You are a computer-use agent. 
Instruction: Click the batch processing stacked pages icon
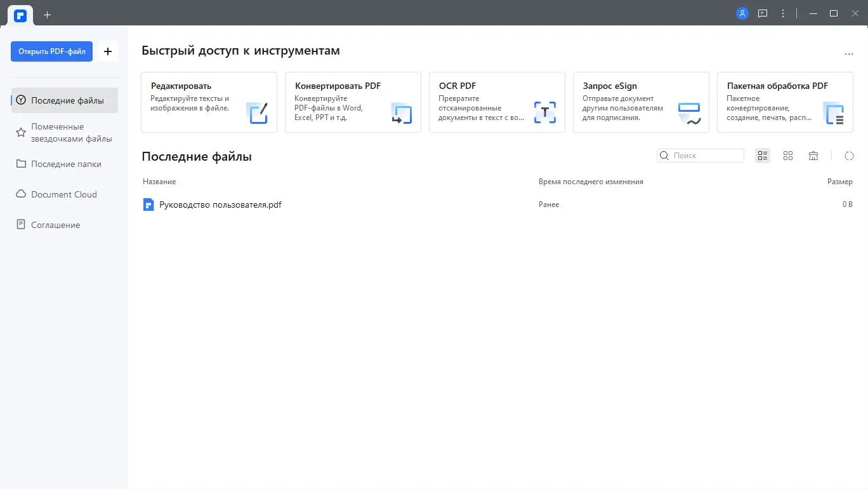pos(833,112)
